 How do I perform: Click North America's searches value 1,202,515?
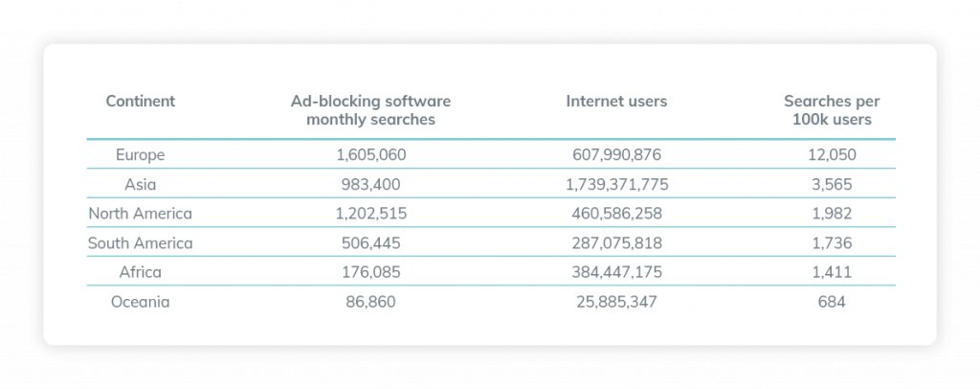tap(370, 214)
